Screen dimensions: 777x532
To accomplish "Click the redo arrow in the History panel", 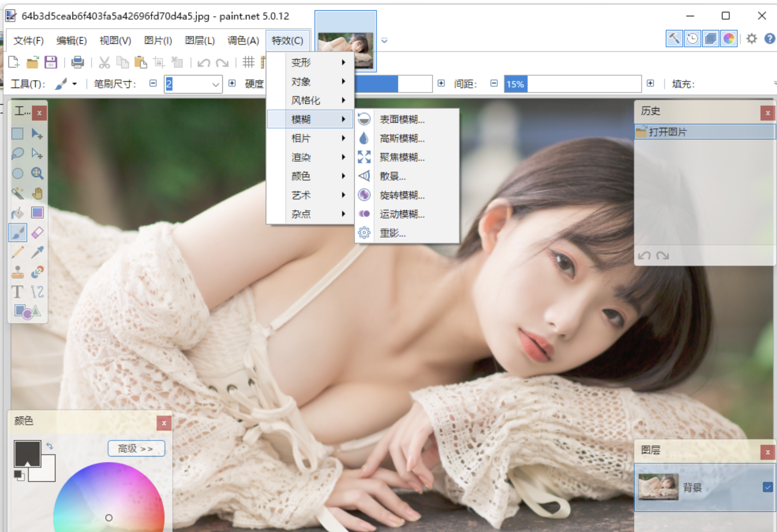I will [x=662, y=255].
